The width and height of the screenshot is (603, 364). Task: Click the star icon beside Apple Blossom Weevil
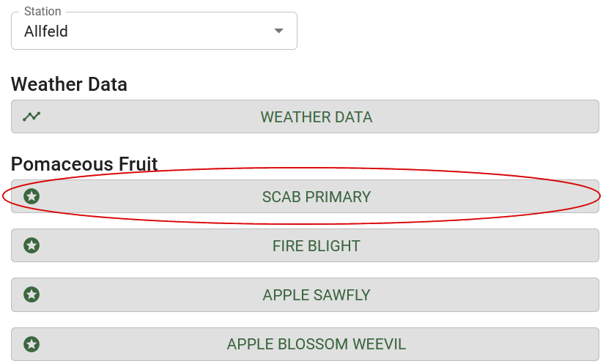[32, 344]
